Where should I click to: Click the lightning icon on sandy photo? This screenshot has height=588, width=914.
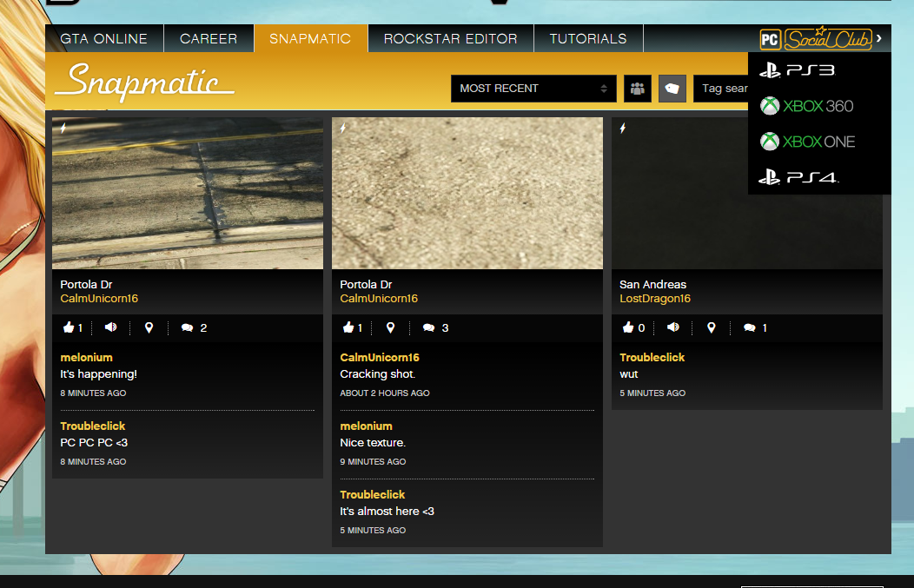343,128
